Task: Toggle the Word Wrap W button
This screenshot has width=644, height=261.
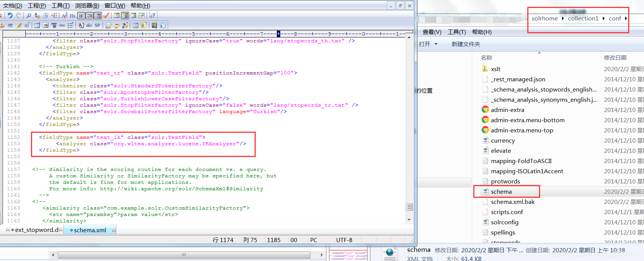Action: click(x=81, y=16)
